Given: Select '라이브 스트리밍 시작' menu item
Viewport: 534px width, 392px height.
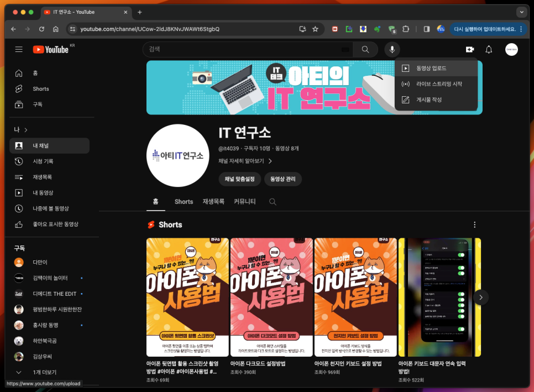Looking at the screenshot, I should point(436,84).
